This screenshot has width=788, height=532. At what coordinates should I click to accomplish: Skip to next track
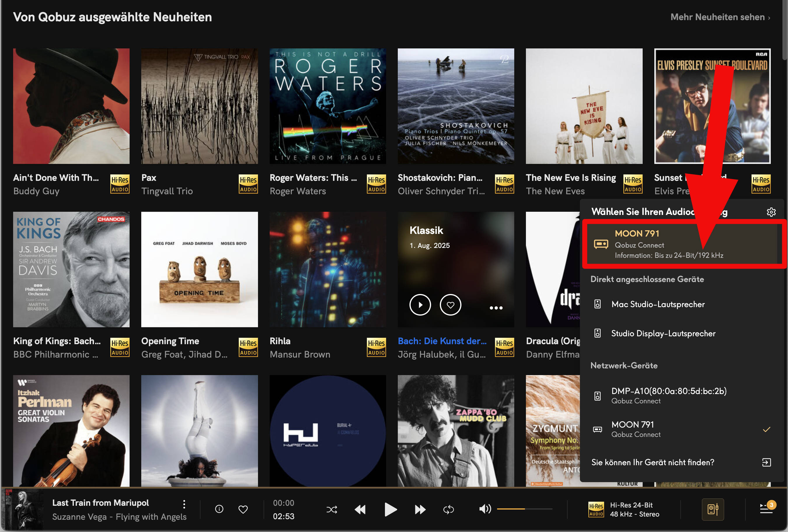click(x=420, y=509)
